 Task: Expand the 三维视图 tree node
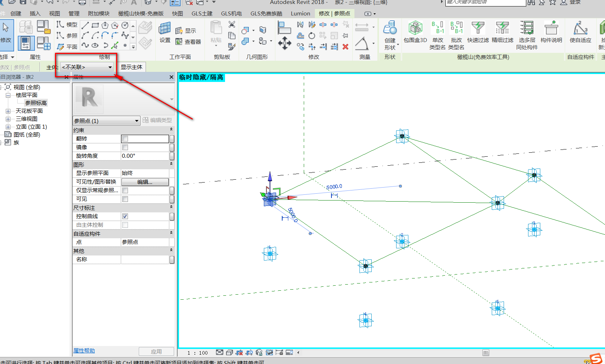(8, 119)
